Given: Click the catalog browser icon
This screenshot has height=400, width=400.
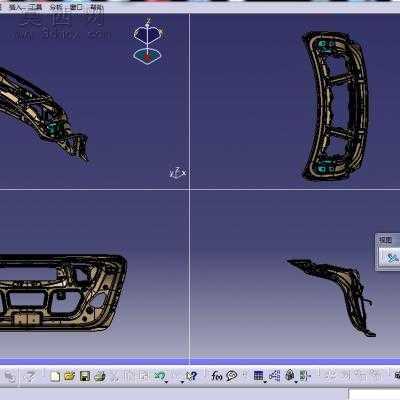Looking at the screenshot, I should (290, 376).
